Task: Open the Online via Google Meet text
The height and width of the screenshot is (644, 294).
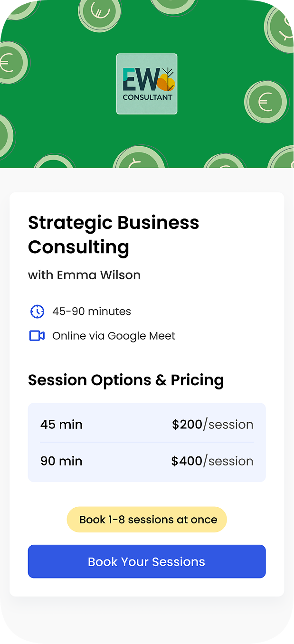Action: coord(114,336)
